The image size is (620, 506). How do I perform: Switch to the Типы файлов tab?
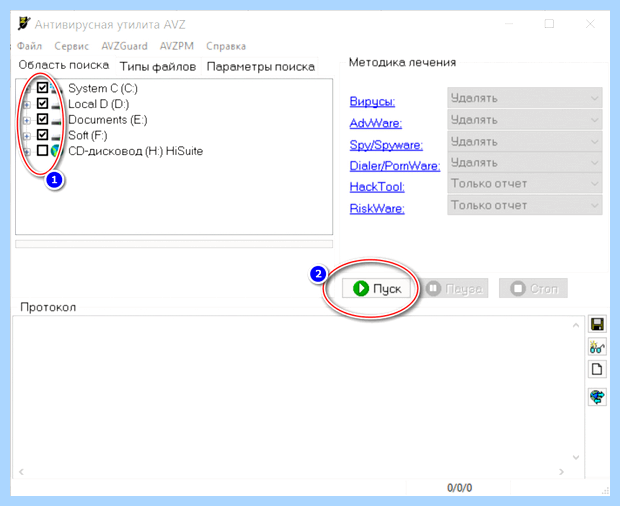(158, 67)
